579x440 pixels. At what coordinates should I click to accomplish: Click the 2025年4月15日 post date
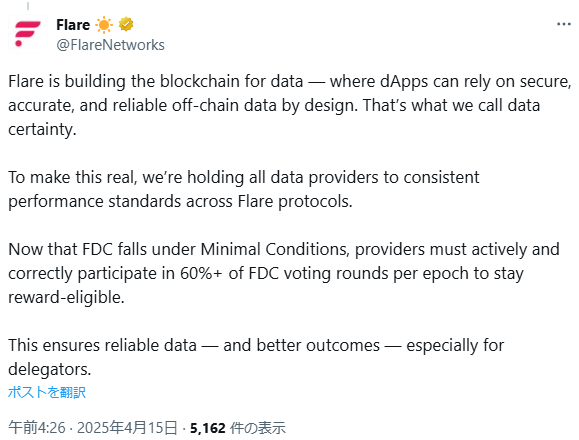point(127,428)
